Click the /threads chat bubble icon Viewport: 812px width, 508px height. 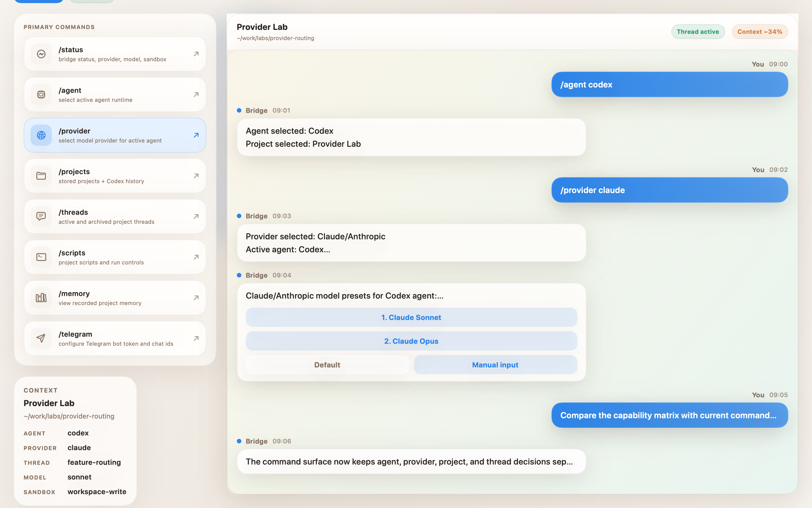41,216
